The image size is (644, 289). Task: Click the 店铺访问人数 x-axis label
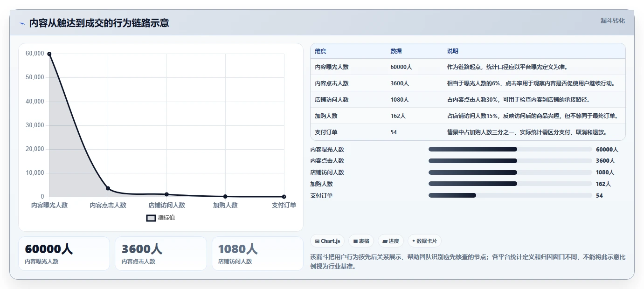click(167, 205)
